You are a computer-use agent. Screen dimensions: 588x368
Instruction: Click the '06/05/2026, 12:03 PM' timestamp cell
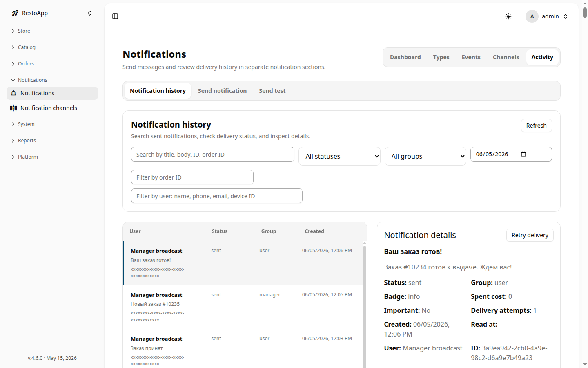(327, 339)
